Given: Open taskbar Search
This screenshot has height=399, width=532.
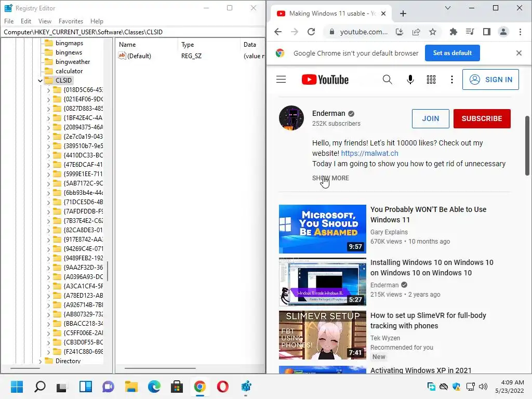Looking at the screenshot, I should point(39,387).
